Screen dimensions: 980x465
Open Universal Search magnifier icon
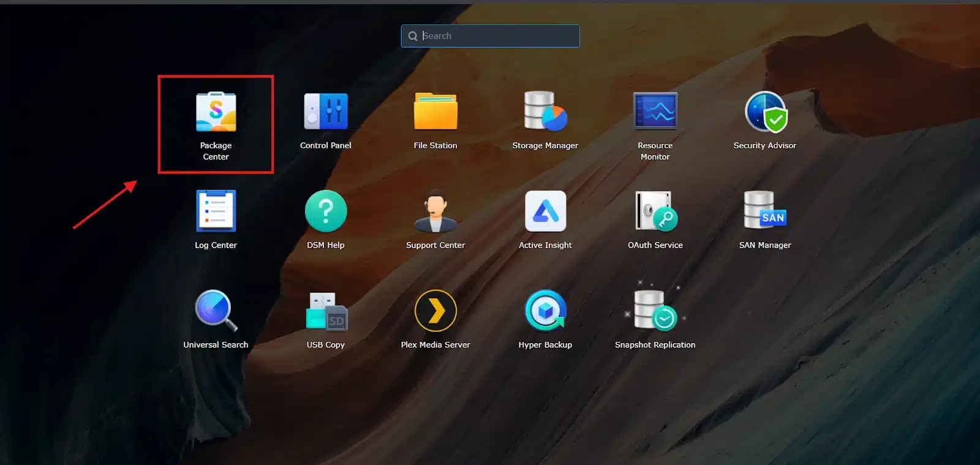point(216,311)
